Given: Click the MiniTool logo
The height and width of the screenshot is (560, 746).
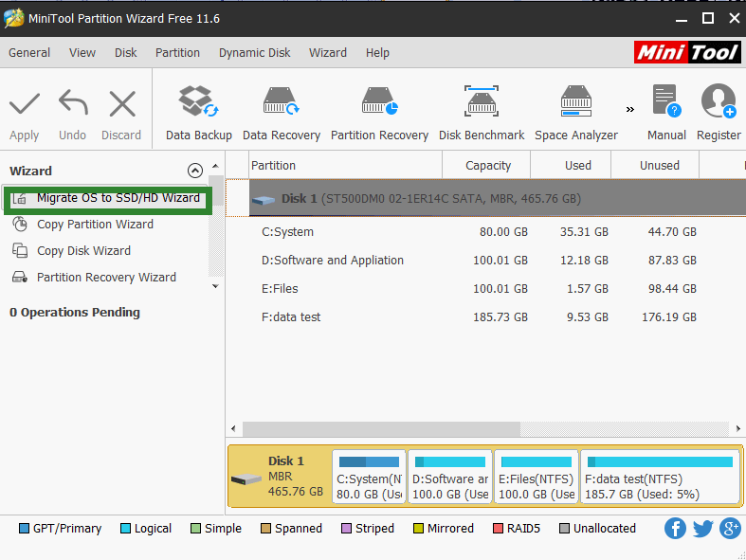Looking at the screenshot, I should pyautogui.click(x=687, y=52).
